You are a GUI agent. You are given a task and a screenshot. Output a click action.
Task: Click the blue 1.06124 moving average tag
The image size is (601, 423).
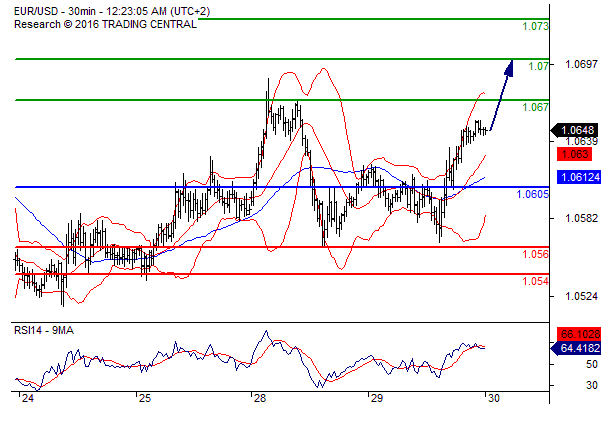pos(579,177)
